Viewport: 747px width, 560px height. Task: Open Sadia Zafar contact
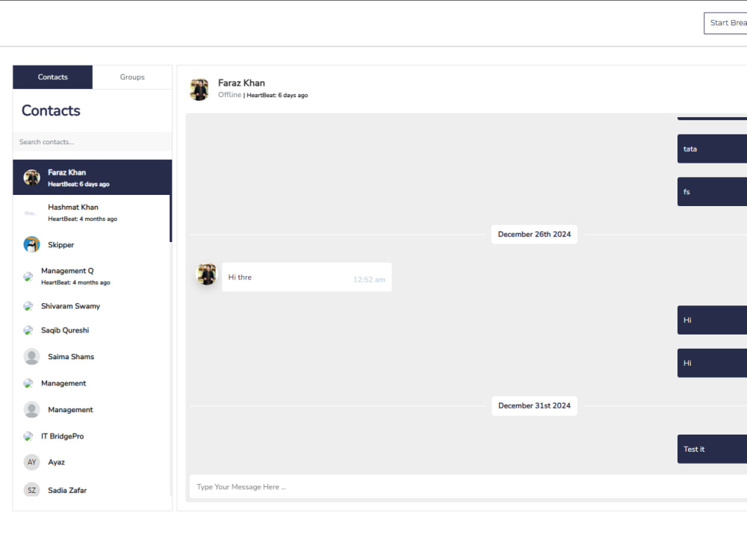coord(91,490)
